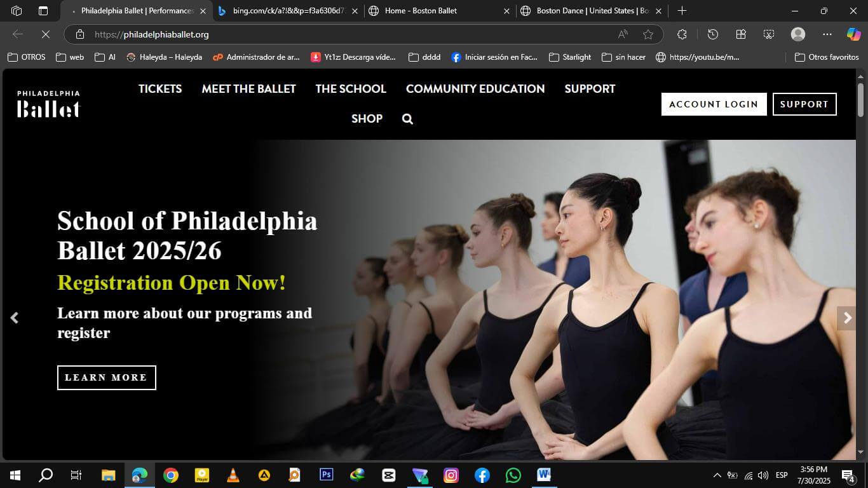The height and width of the screenshot is (488, 868).
Task: Launch WhatsApp from the taskbar
Action: pyautogui.click(x=513, y=475)
